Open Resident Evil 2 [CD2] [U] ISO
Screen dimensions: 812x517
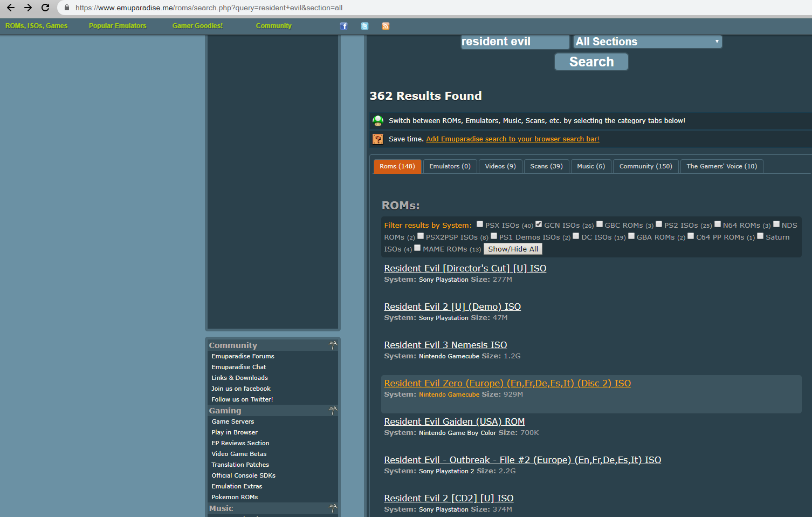pyautogui.click(x=449, y=498)
